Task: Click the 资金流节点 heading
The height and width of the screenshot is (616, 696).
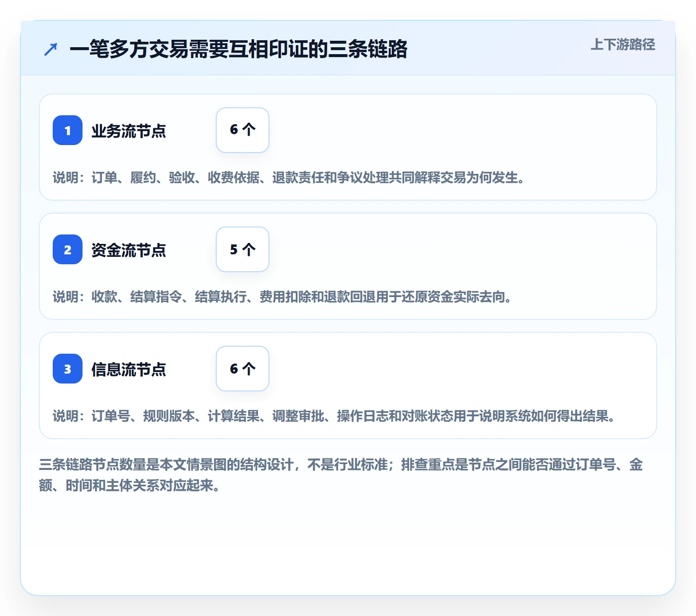Action: coord(129,250)
